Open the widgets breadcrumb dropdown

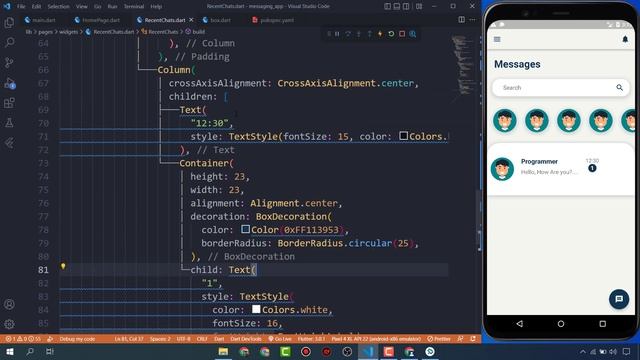69,32
